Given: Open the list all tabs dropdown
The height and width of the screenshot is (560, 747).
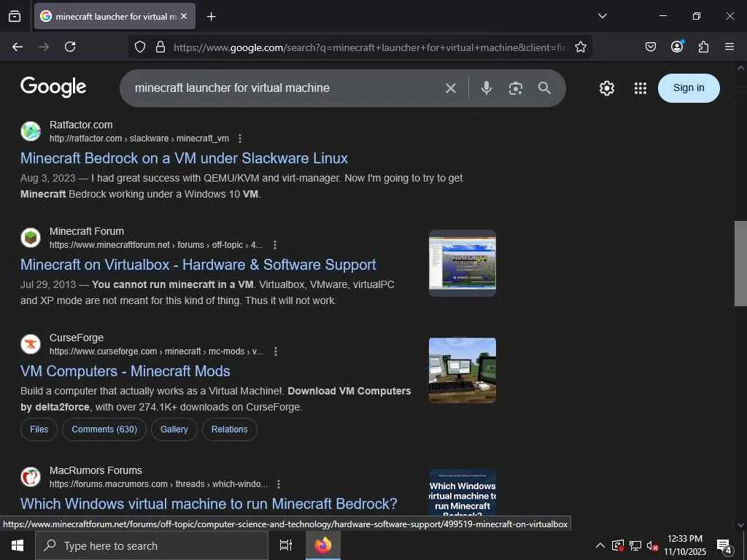Looking at the screenshot, I should (602, 16).
